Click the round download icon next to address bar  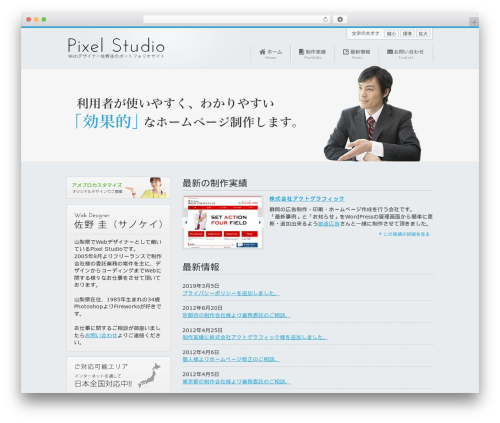coord(340,19)
